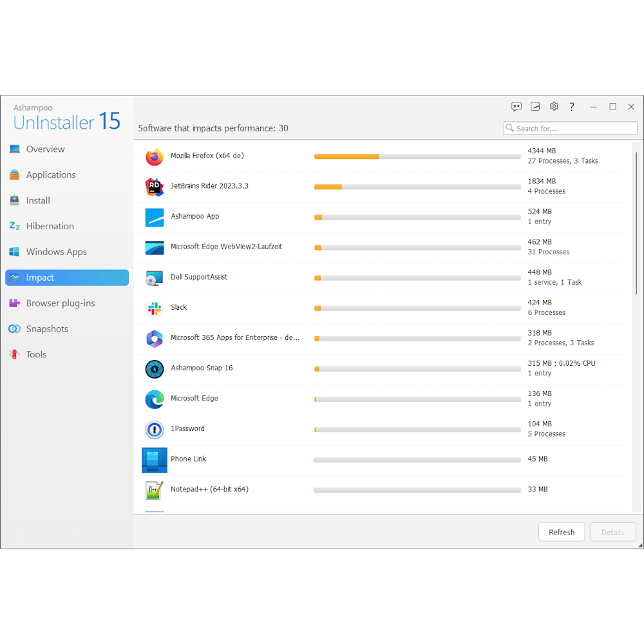
Task: Maximize the UnInstaller window
Action: click(612, 107)
